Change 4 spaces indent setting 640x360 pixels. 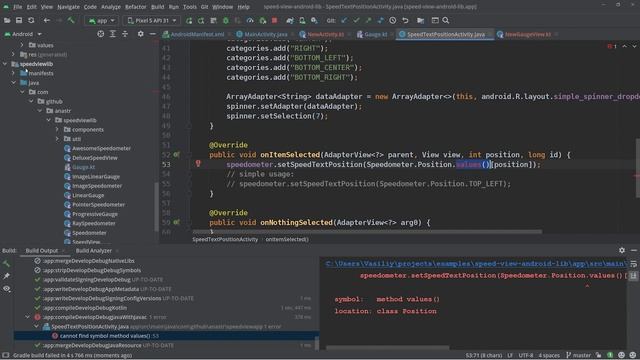tap(549, 355)
